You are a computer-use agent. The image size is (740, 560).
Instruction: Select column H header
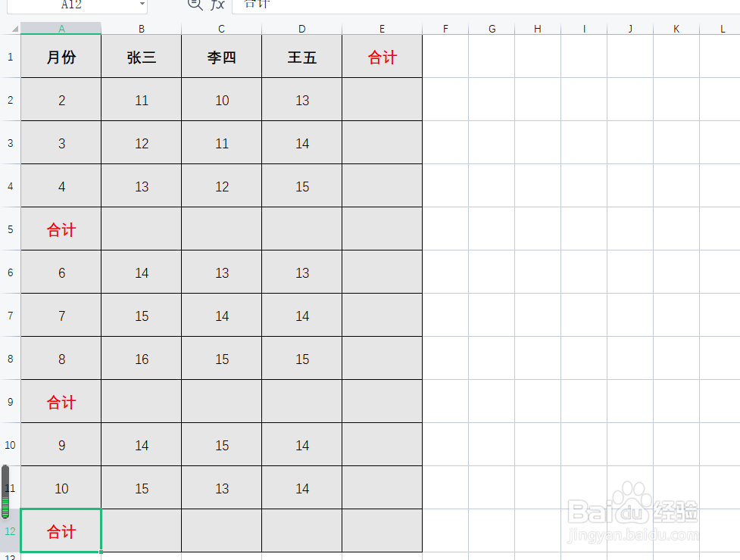(538, 28)
